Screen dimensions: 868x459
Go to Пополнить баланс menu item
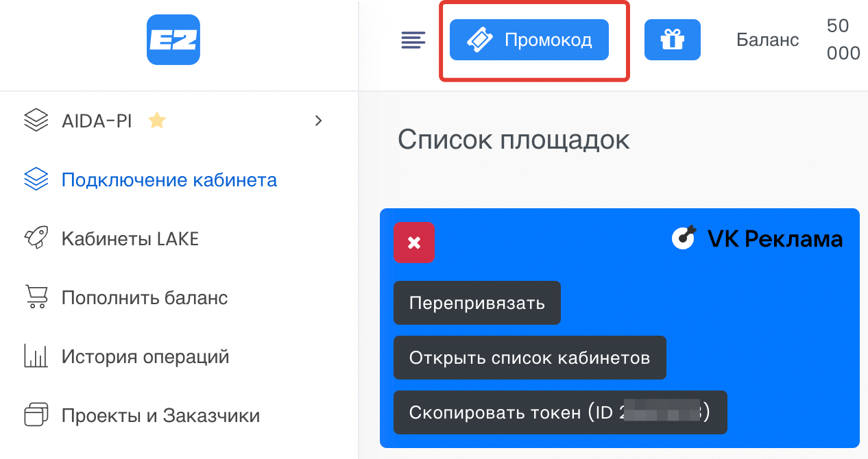[x=144, y=298]
